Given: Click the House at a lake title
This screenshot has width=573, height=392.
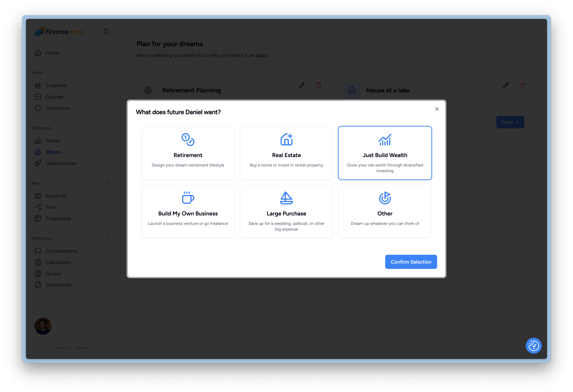Looking at the screenshot, I should (388, 90).
